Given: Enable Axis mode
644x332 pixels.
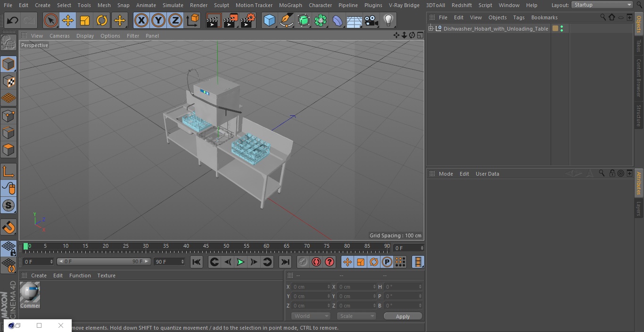Looking at the screenshot, I should coord(8,171).
